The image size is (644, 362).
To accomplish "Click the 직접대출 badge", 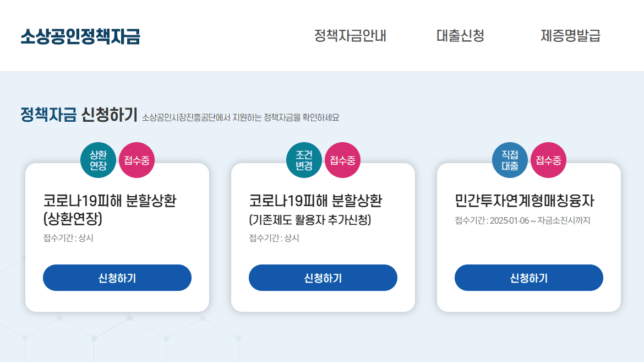I will click(510, 160).
